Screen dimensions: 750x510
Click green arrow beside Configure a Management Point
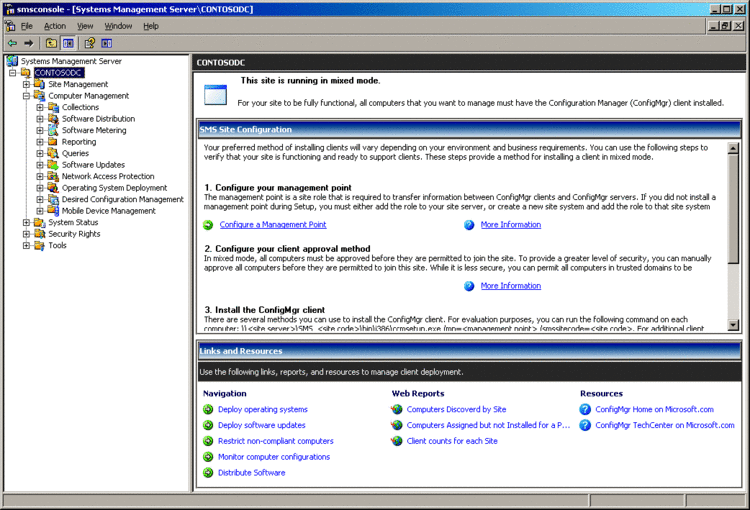click(x=208, y=225)
